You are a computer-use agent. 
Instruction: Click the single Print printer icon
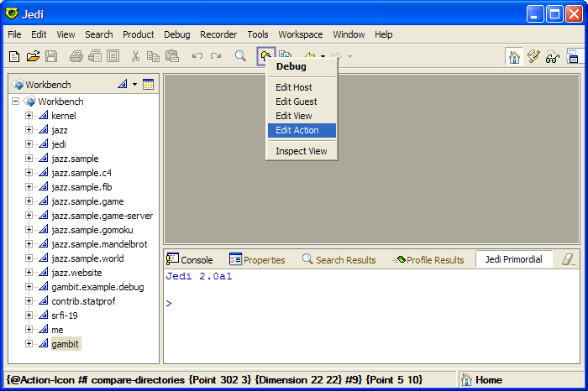[76, 56]
